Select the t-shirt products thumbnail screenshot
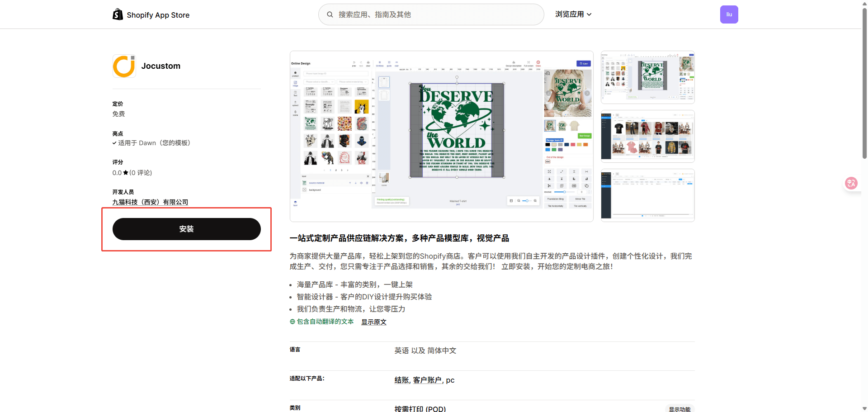 (647, 136)
